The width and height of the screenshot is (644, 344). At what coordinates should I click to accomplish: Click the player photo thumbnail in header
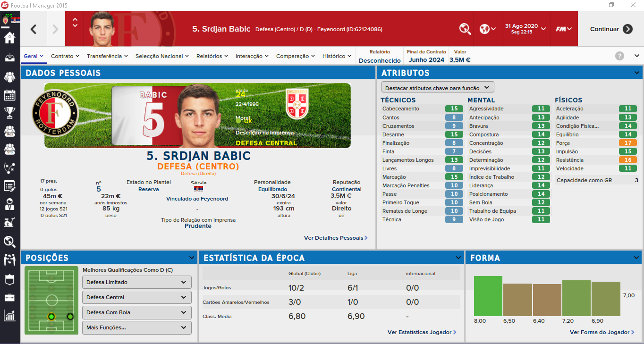[103, 29]
